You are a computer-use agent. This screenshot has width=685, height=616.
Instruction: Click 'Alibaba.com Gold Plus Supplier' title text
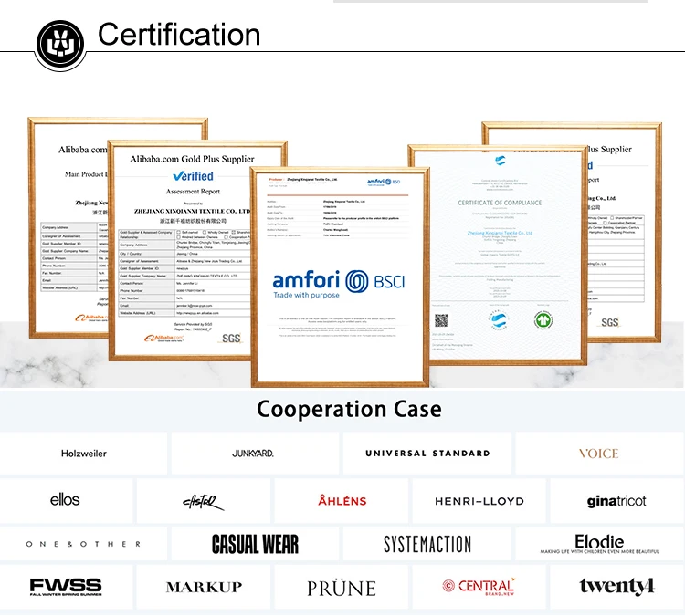[192, 159]
